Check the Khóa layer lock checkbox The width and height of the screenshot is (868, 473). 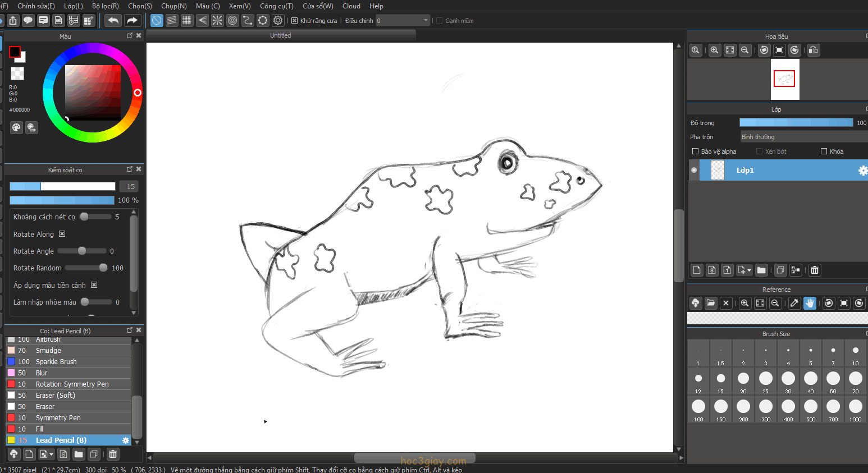824,151
